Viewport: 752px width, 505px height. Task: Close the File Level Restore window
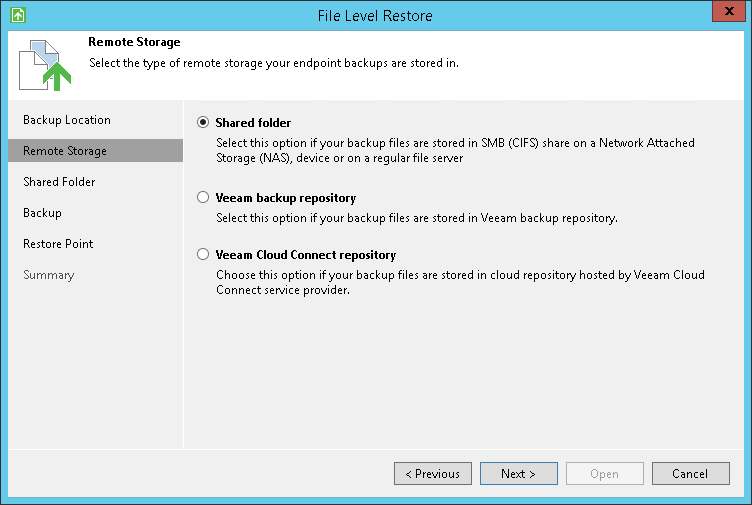tap(727, 12)
